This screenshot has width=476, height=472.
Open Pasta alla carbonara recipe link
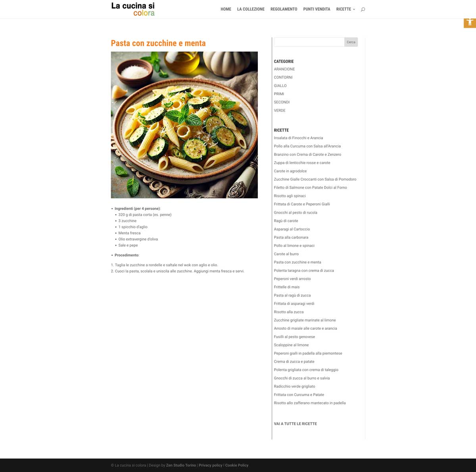(x=291, y=237)
